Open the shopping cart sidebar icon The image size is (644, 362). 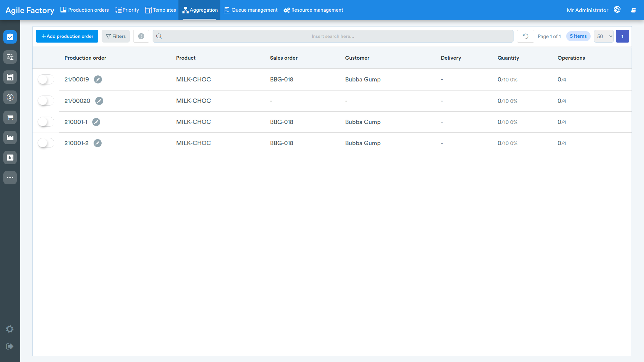click(x=10, y=117)
